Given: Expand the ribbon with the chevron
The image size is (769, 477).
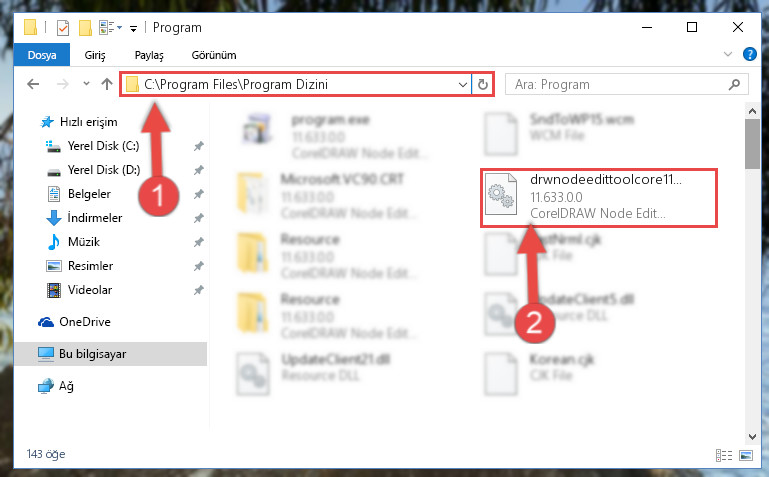Looking at the screenshot, I should (x=728, y=54).
